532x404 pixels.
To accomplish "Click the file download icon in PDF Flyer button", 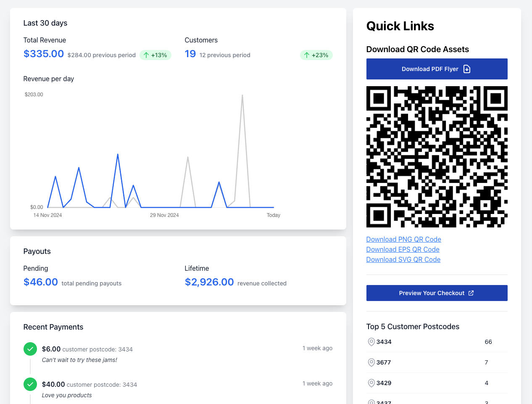I will pos(467,69).
